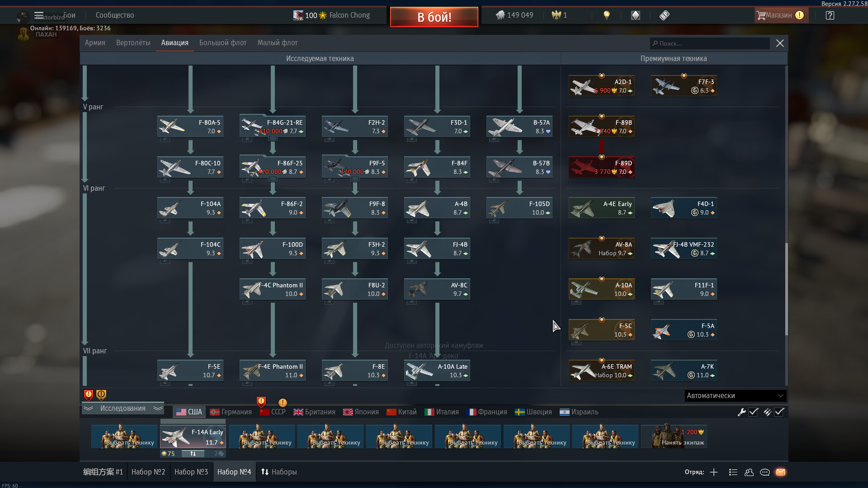Open the Сообщество menu

coord(115,15)
